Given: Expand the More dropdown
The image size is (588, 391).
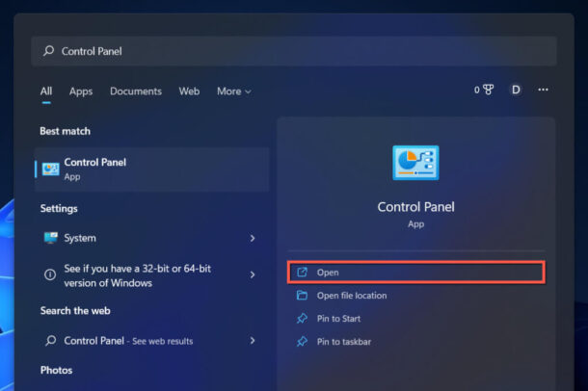Looking at the screenshot, I should coord(234,91).
